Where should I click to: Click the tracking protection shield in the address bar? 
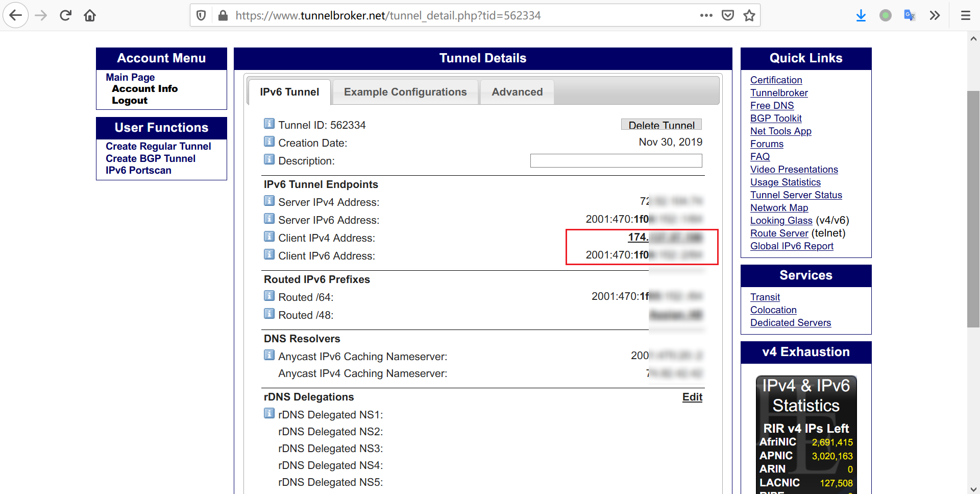pos(201,15)
